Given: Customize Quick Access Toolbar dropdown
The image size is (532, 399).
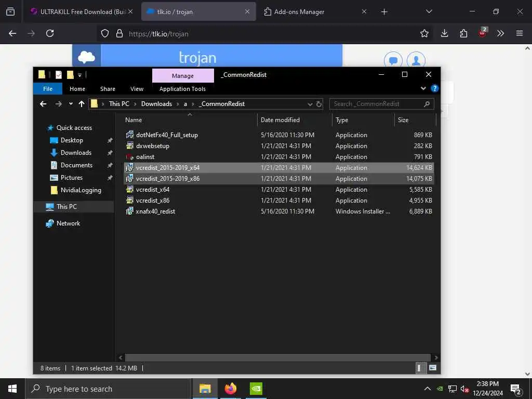Looking at the screenshot, I should pyautogui.click(x=79, y=75).
